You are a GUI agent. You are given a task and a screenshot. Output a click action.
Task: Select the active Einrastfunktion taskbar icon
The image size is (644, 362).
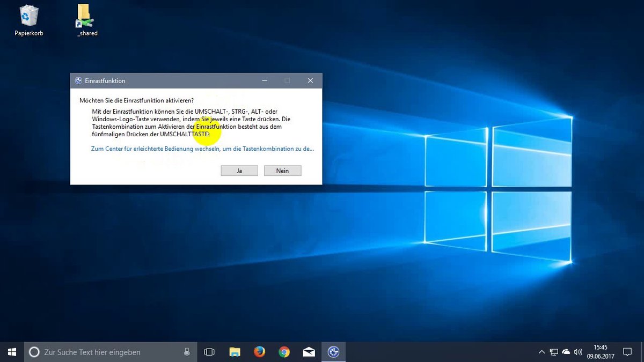334,352
